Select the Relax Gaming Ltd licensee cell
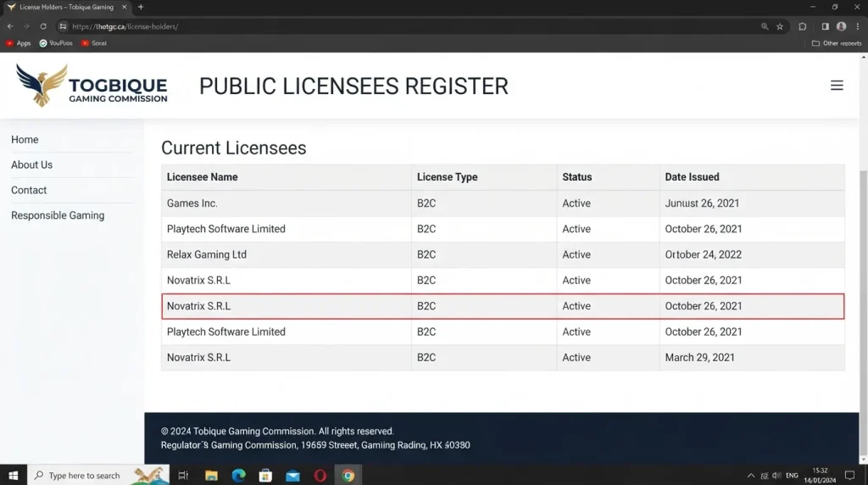 pyautogui.click(x=287, y=254)
